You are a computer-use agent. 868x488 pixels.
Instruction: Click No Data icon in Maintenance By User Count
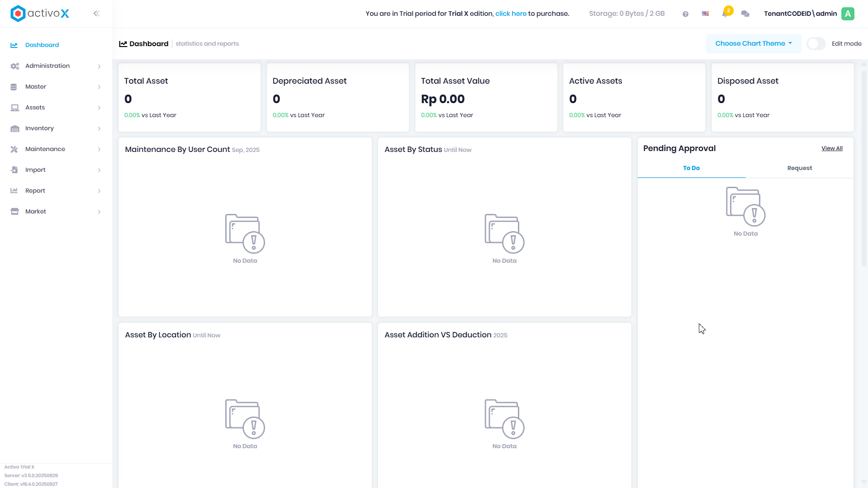245,233
